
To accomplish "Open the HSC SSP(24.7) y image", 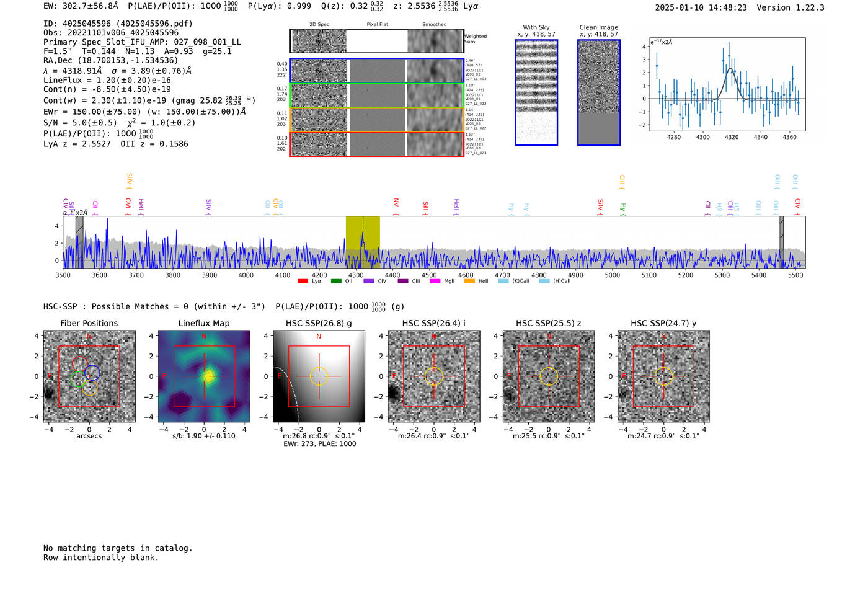I will pyautogui.click(x=663, y=376).
